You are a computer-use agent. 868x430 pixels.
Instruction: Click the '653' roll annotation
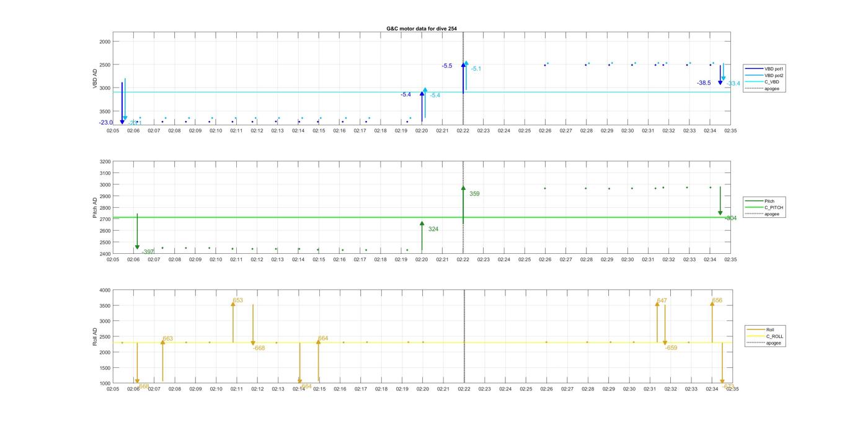[238, 300]
